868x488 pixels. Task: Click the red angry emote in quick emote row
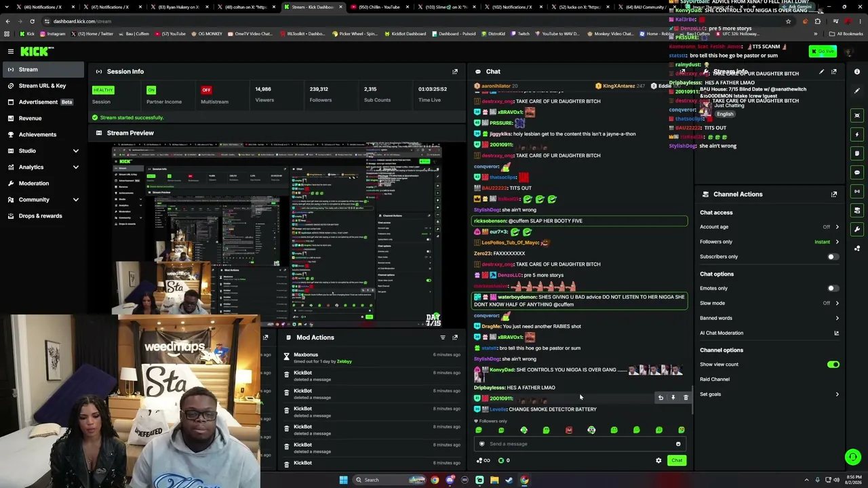click(569, 430)
